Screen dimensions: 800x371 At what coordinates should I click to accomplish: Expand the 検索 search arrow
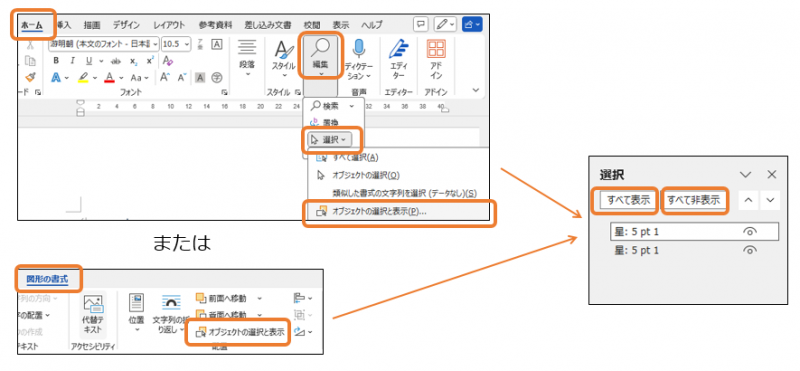pyautogui.click(x=352, y=106)
